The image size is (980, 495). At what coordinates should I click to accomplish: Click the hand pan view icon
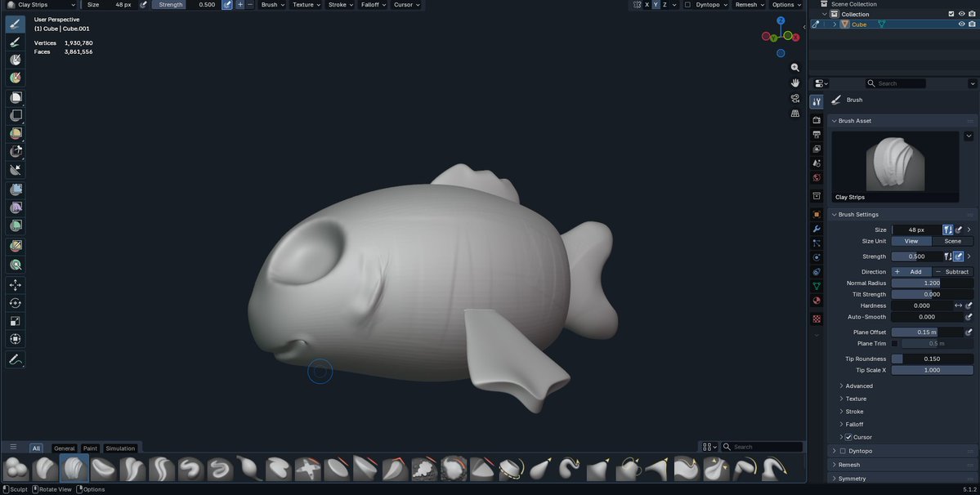[x=795, y=82]
